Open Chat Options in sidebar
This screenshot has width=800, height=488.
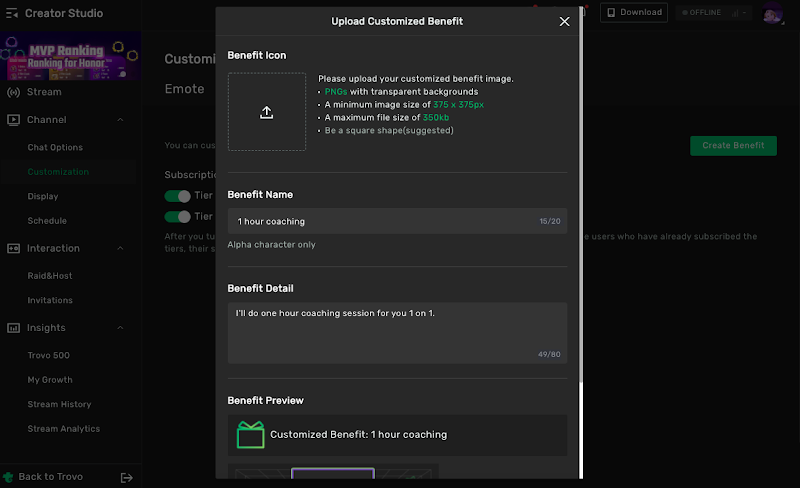pos(55,148)
